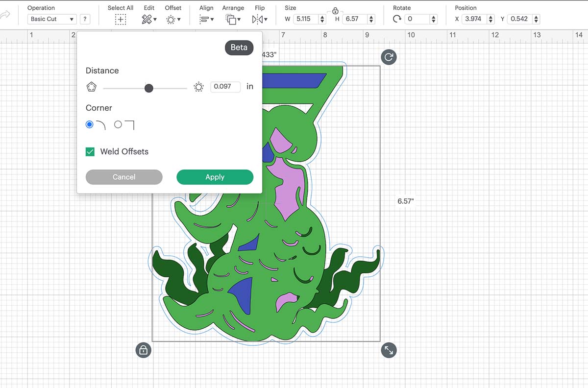Viewport: 588px width, 388px height.
Task: Click the Rotate stepper arrows
Action: (433, 19)
